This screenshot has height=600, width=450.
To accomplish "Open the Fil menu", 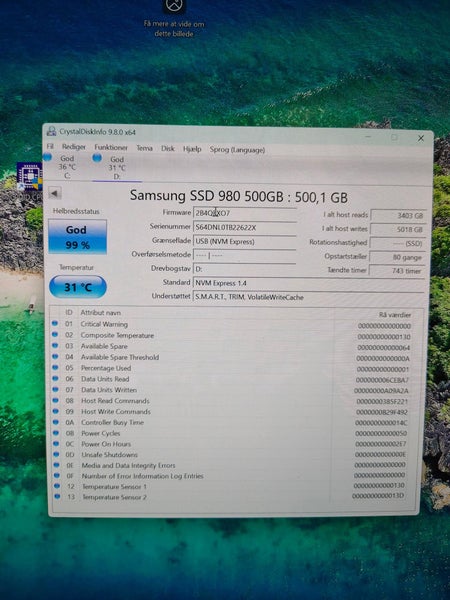I will (50, 146).
